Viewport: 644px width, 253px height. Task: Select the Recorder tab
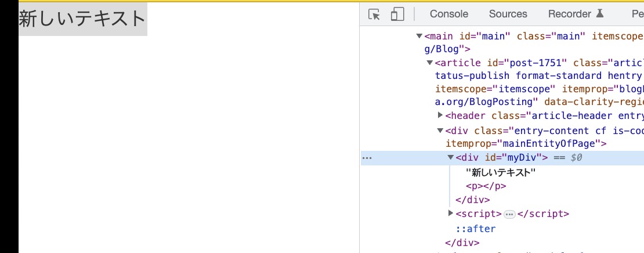569,14
